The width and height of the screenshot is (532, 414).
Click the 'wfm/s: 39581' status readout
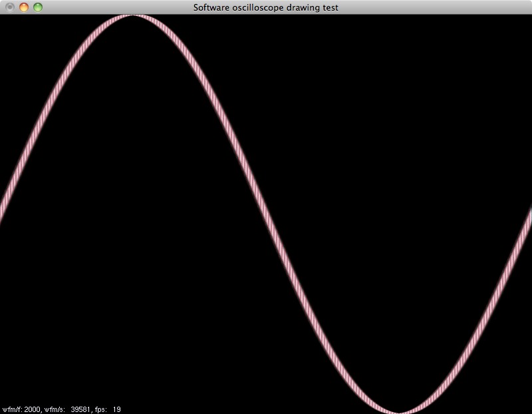68,409
